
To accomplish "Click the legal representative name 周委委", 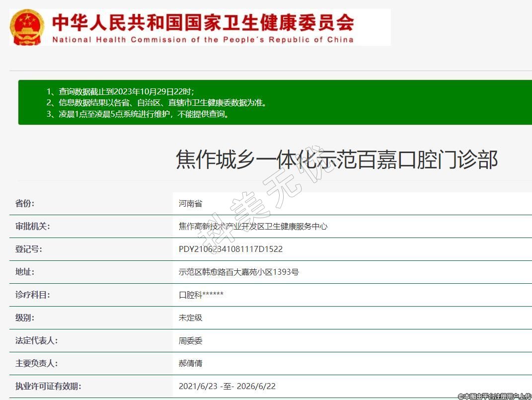I will pyautogui.click(x=190, y=340).
